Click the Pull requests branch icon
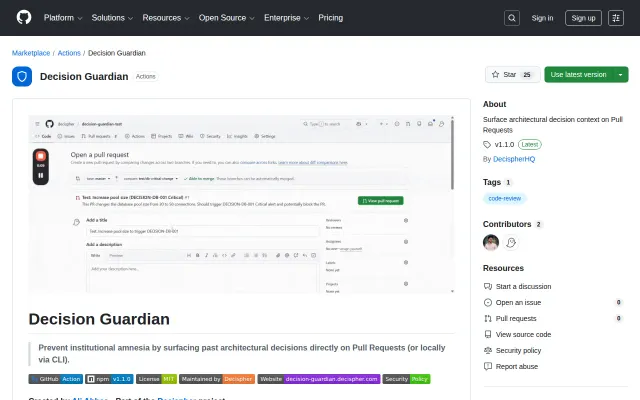The image size is (640, 400). point(488,318)
